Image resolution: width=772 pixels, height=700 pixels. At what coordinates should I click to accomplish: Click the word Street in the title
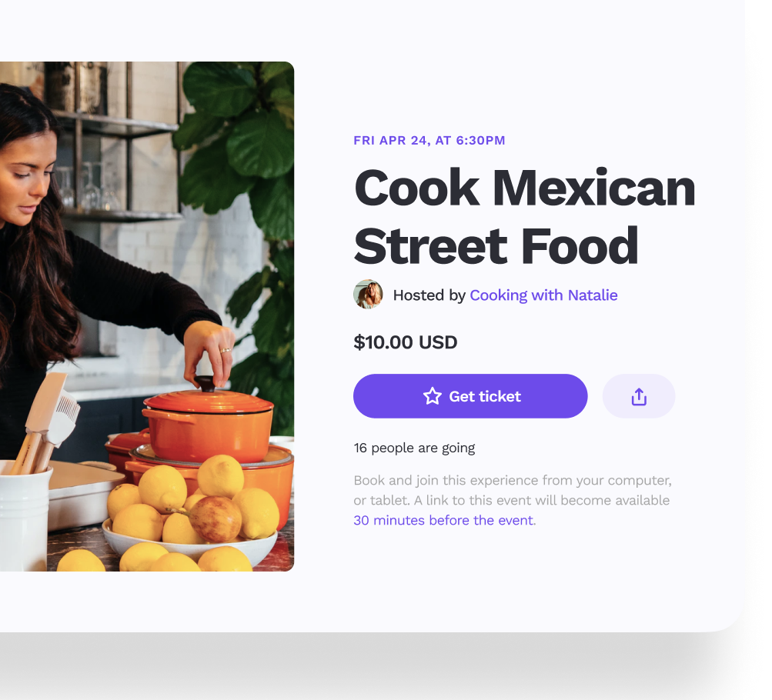pyautogui.click(x=430, y=246)
